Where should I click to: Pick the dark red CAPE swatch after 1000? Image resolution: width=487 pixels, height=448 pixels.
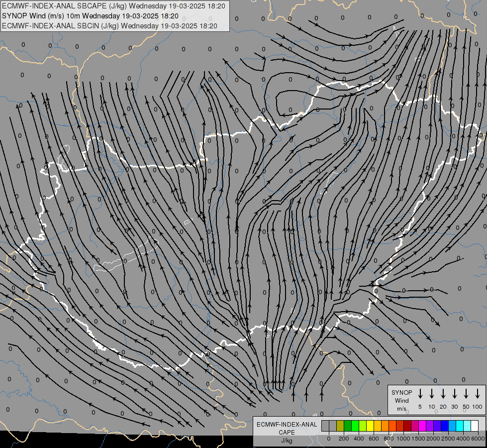407,426
